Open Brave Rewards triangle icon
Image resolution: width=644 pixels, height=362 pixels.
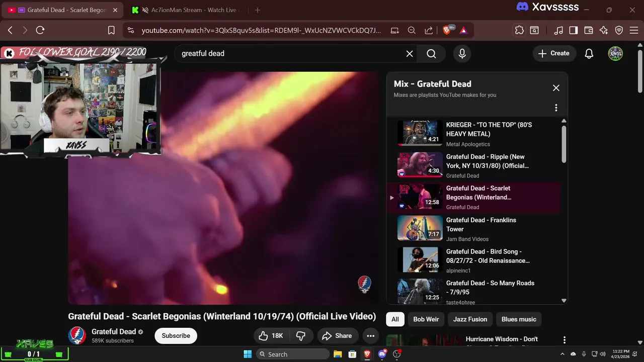tap(463, 30)
